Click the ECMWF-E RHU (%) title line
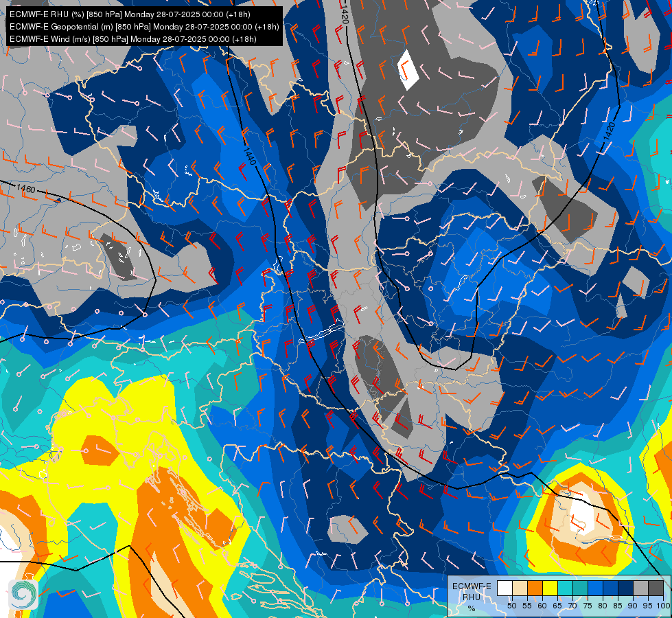 tap(130, 14)
